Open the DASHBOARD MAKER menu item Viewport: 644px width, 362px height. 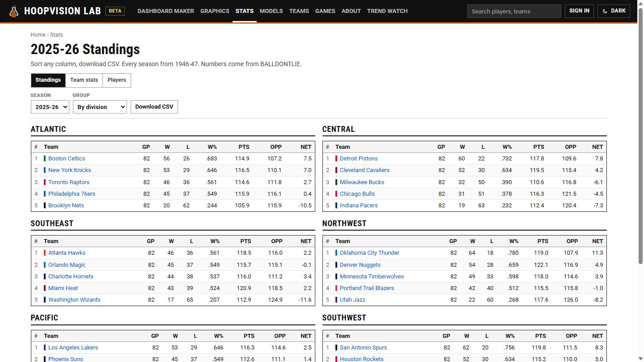tap(166, 11)
